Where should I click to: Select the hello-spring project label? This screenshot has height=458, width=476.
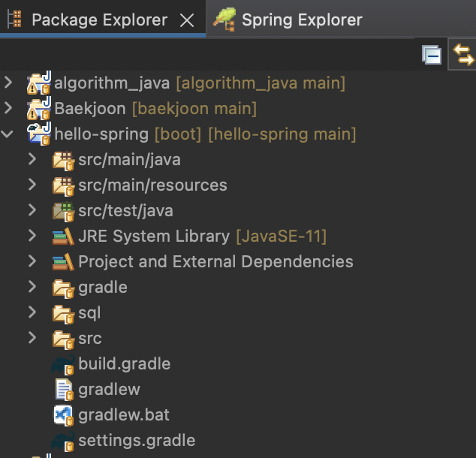click(101, 134)
